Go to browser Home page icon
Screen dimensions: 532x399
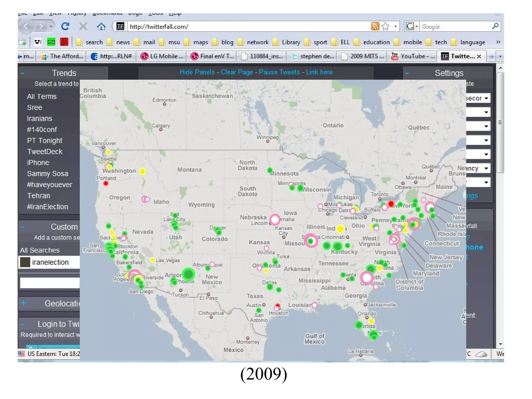tap(101, 26)
